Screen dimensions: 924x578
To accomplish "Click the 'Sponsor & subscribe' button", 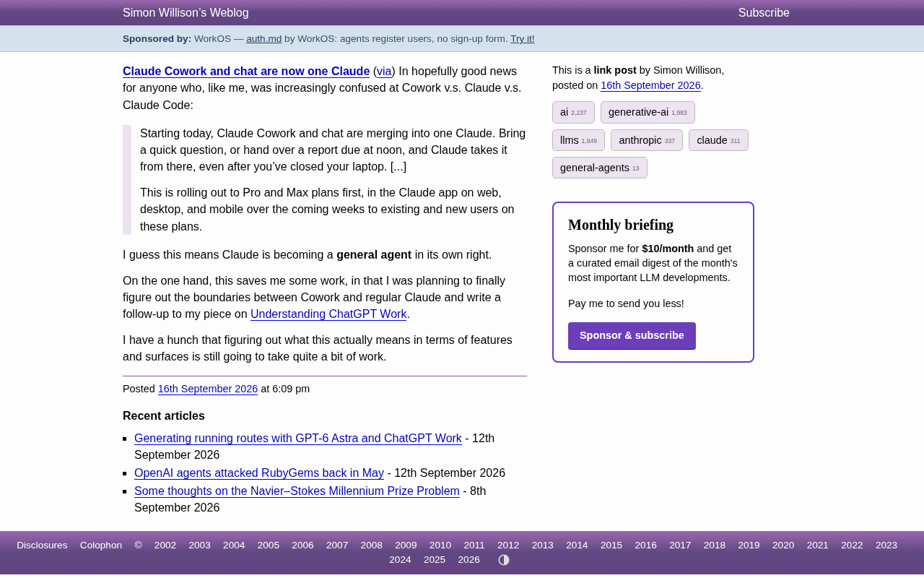I will click(632, 336).
